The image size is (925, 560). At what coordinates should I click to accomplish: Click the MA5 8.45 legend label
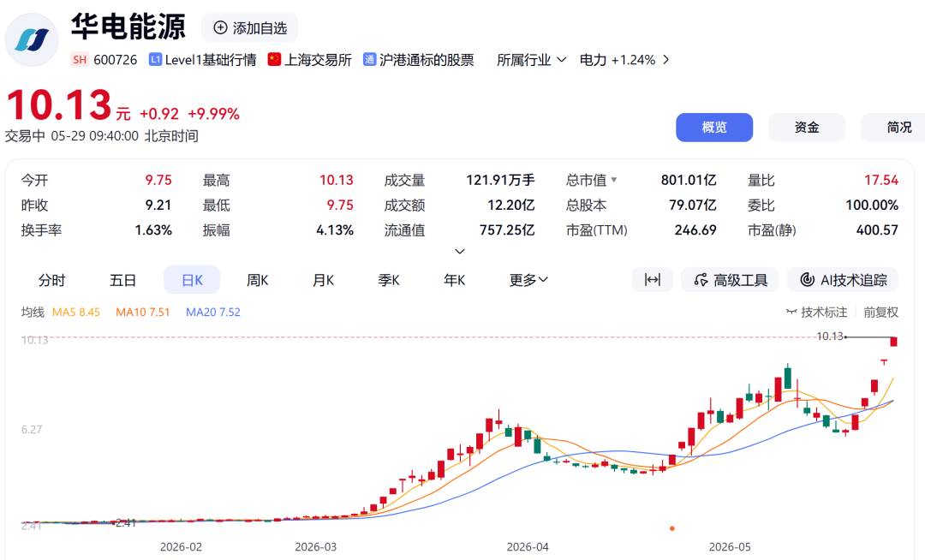pos(76,313)
